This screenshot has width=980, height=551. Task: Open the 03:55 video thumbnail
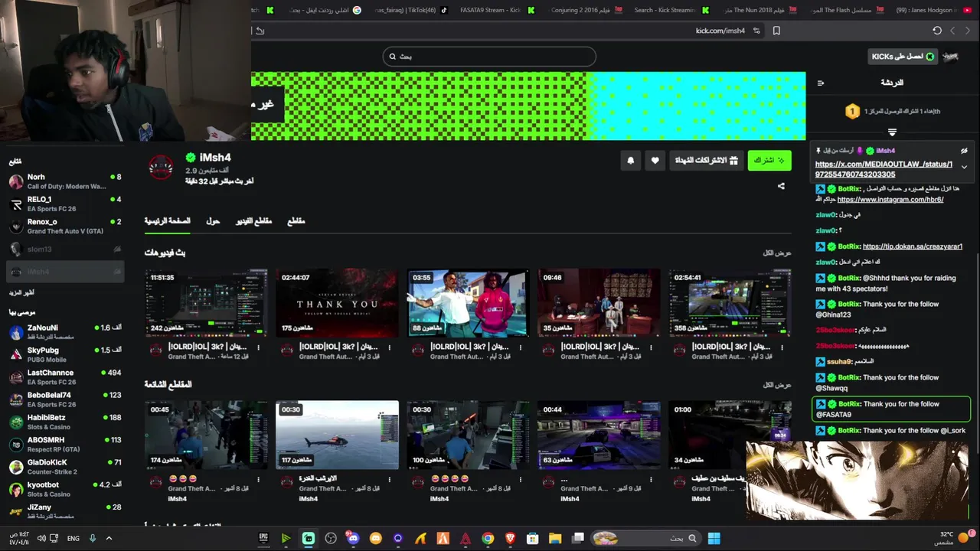click(x=468, y=303)
